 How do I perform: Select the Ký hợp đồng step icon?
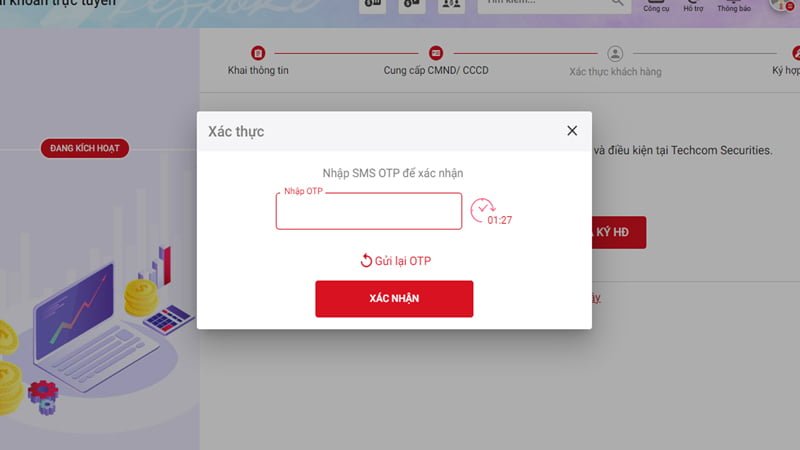coord(795,53)
